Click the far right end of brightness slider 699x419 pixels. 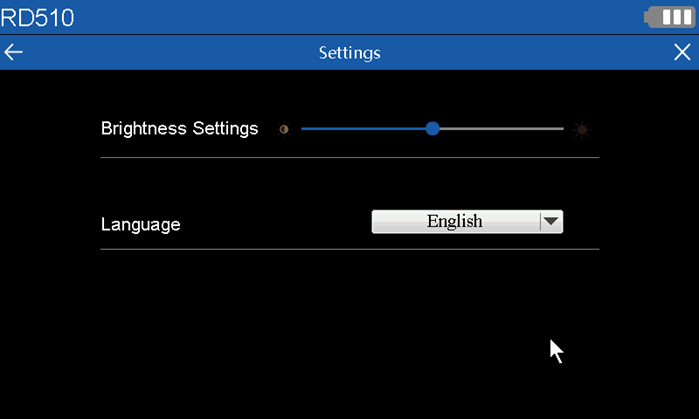point(562,129)
